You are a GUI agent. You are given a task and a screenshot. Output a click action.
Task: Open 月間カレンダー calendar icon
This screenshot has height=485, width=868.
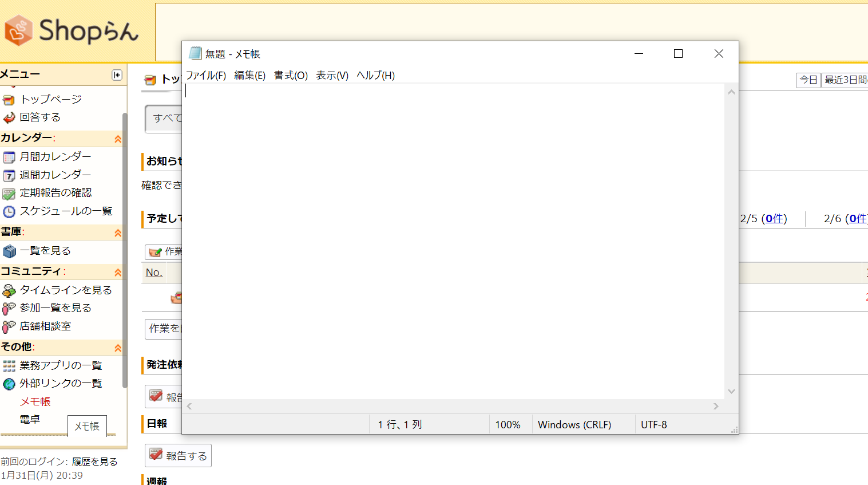9,157
